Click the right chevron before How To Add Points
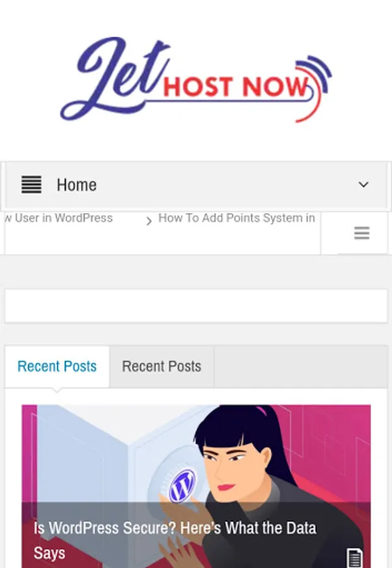 (148, 221)
